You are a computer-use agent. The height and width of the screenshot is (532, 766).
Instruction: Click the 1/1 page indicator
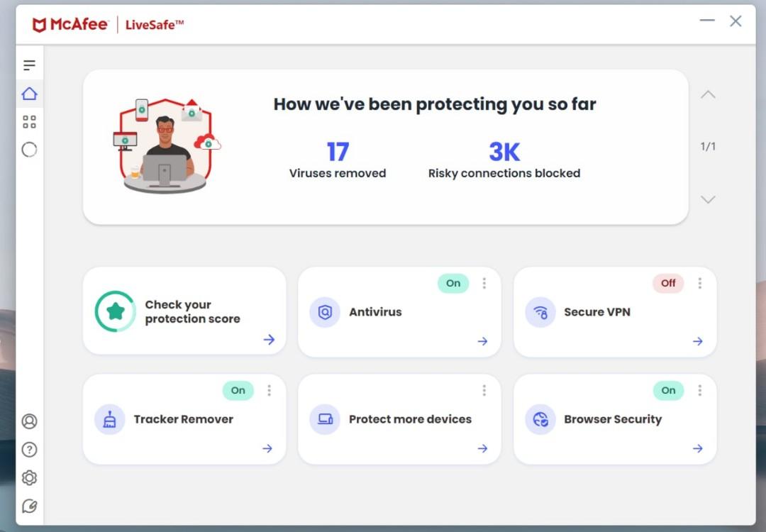(708, 146)
